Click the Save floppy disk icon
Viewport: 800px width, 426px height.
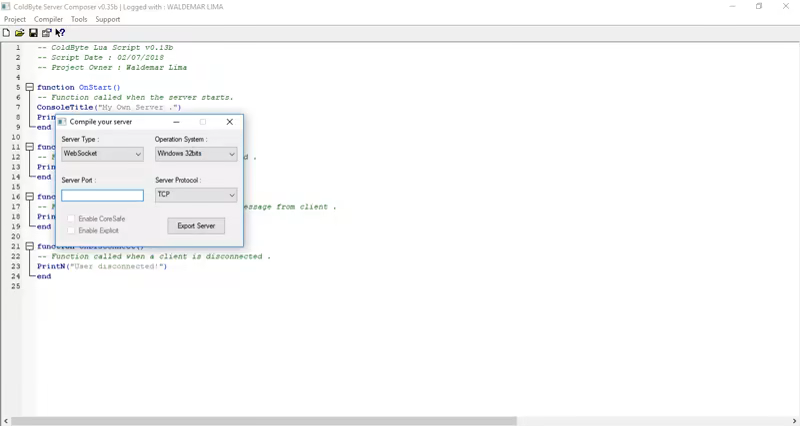coord(33,33)
